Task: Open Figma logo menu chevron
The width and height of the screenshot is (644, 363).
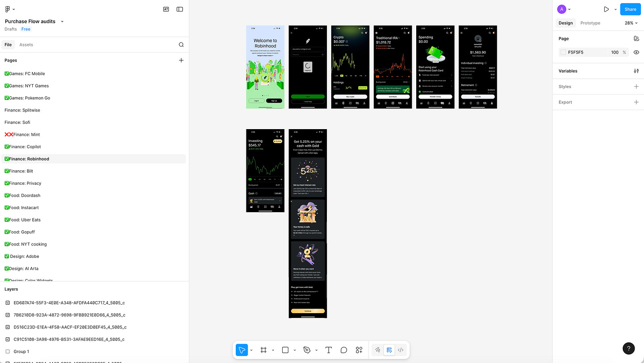Action: point(14,9)
